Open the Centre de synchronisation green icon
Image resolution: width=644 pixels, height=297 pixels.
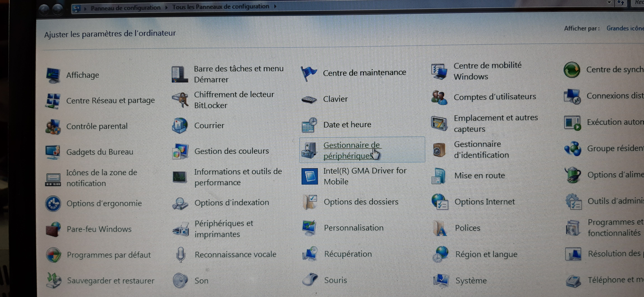click(x=572, y=70)
